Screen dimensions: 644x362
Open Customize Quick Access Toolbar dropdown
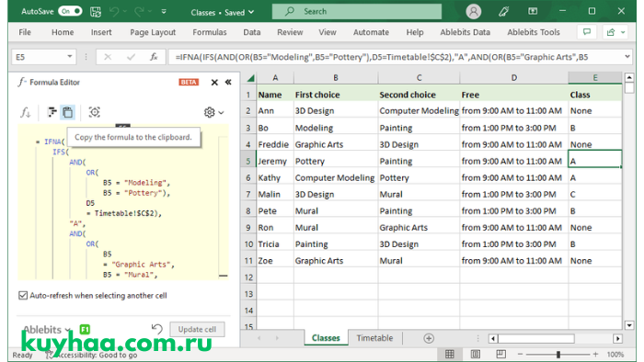[164, 11]
